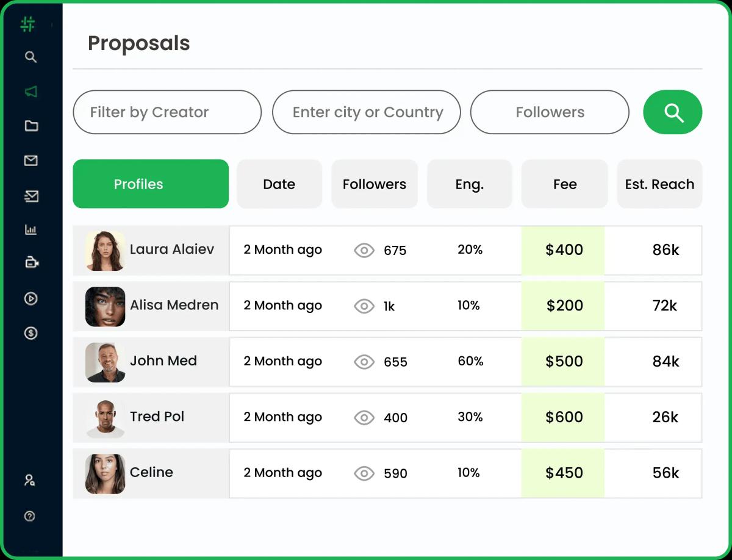Toggle the eye icon beside Celine's follower count

pyautogui.click(x=364, y=473)
